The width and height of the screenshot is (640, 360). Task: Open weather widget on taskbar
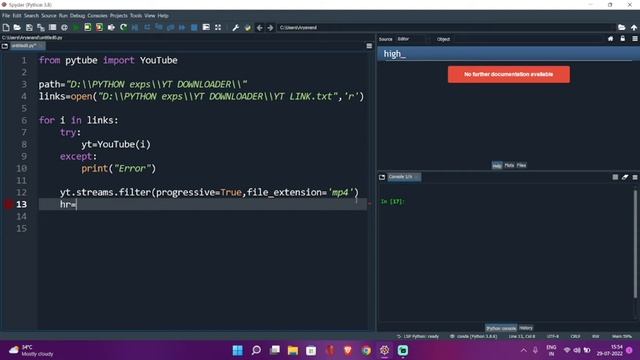pyautogui.click(x=31, y=350)
